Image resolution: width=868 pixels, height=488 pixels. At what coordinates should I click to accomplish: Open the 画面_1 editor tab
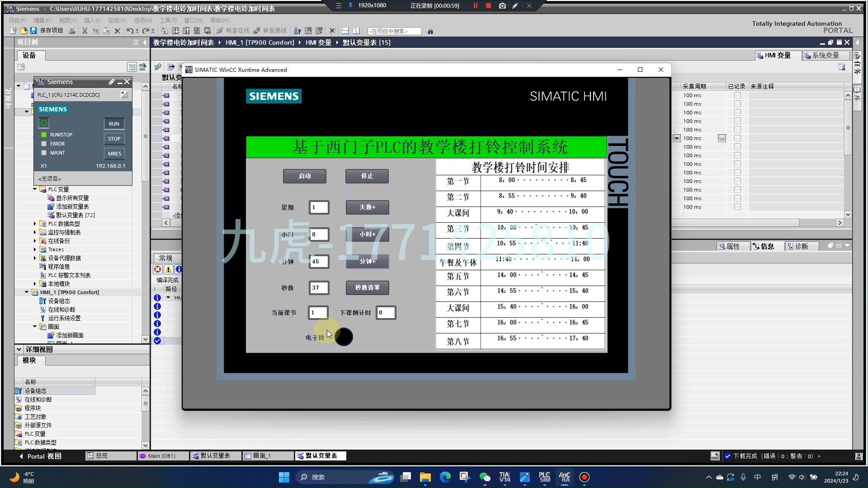point(269,456)
